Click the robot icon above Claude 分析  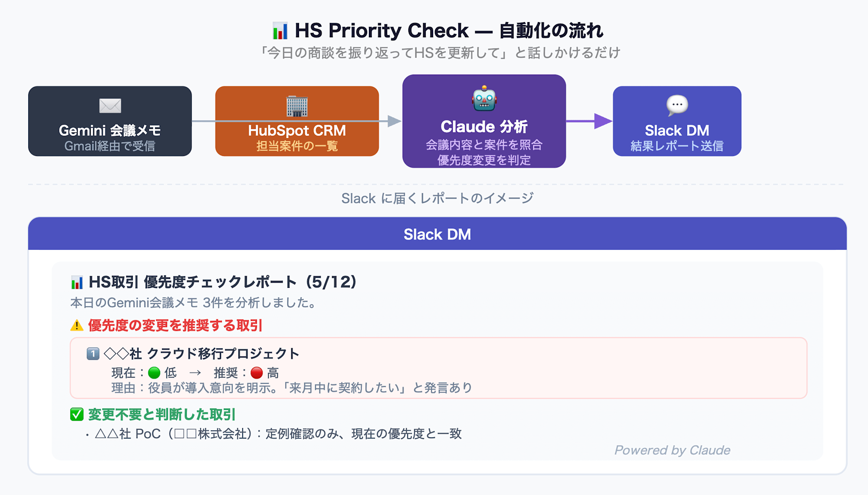(484, 99)
